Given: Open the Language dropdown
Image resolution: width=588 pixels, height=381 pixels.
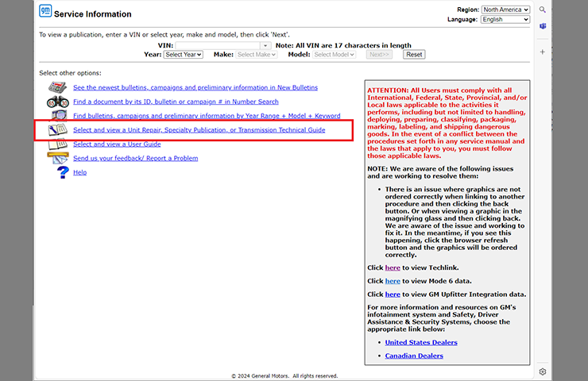Looking at the screenshot, I should pyautogui.click(x=505, y=20).
